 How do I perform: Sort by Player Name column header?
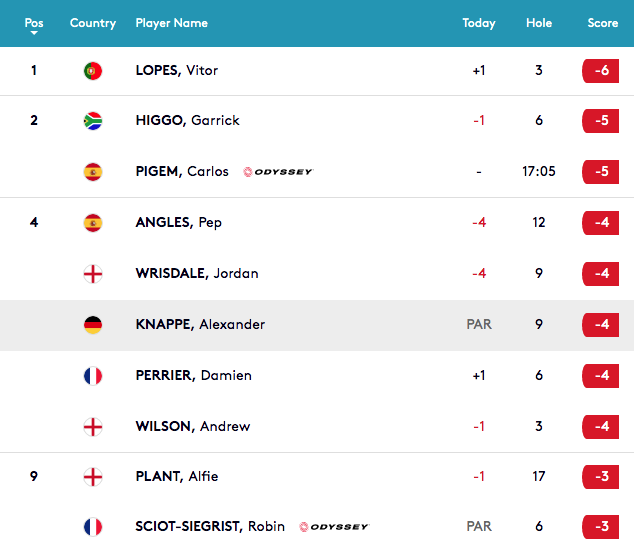click(171, 23)
